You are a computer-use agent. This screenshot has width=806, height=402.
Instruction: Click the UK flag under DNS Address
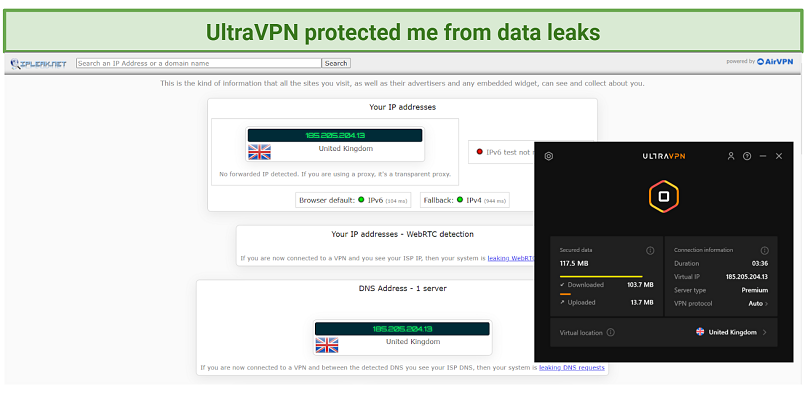click(327, 344)
